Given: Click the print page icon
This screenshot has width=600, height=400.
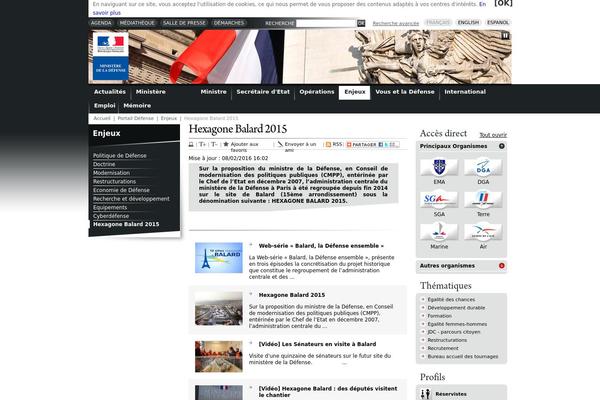Looking at the screenshot, I should point(191,144).
